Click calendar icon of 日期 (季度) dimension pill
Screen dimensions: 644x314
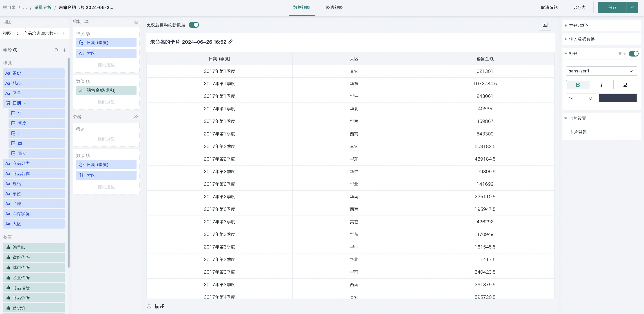[x=81, y=43]
